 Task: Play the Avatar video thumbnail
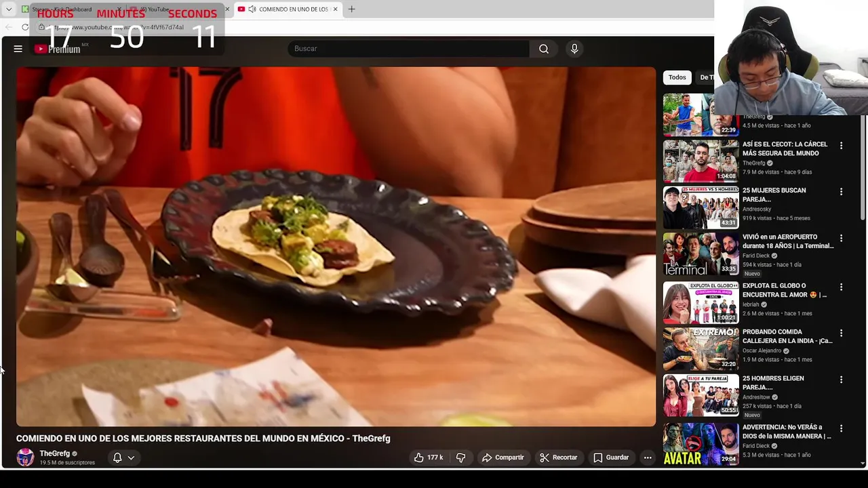pyautogui.click(x=701, y=443)
